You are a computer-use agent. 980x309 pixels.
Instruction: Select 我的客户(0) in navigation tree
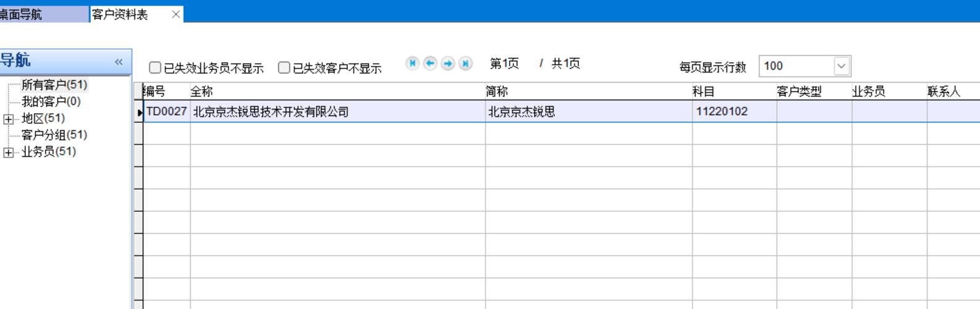pos(51,101)
